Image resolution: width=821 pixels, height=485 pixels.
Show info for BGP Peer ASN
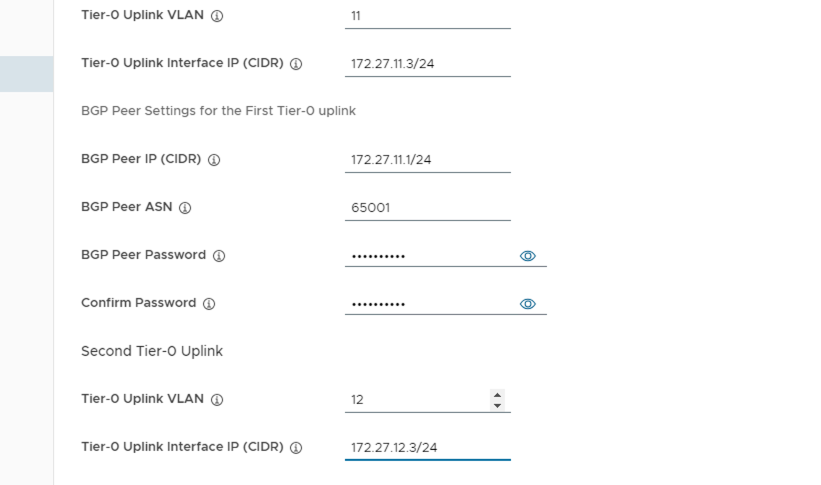pos(185,208)
